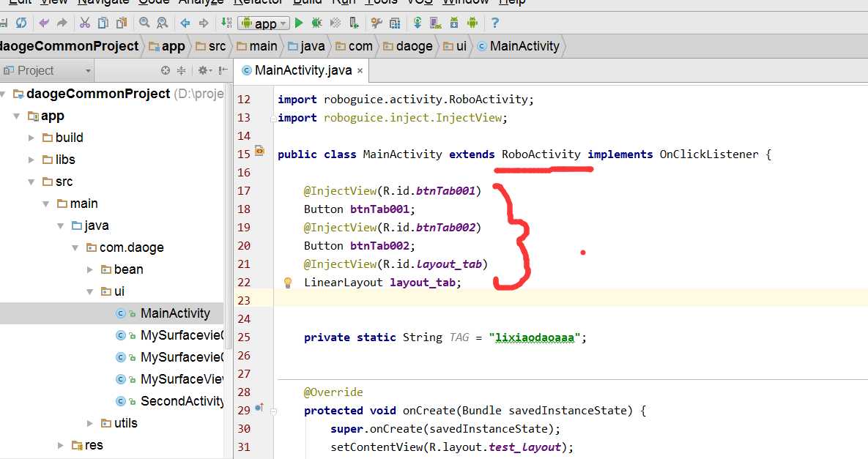868x459 pixels.
Task: Click the src breadcrumb
Action: (210, 46)
